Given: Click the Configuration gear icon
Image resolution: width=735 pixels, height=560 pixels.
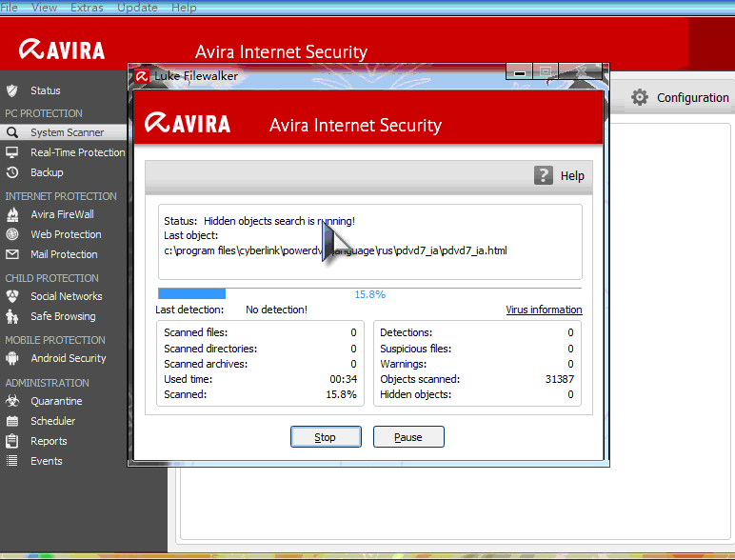Looking at the screenshot, I should click(640, 97).
